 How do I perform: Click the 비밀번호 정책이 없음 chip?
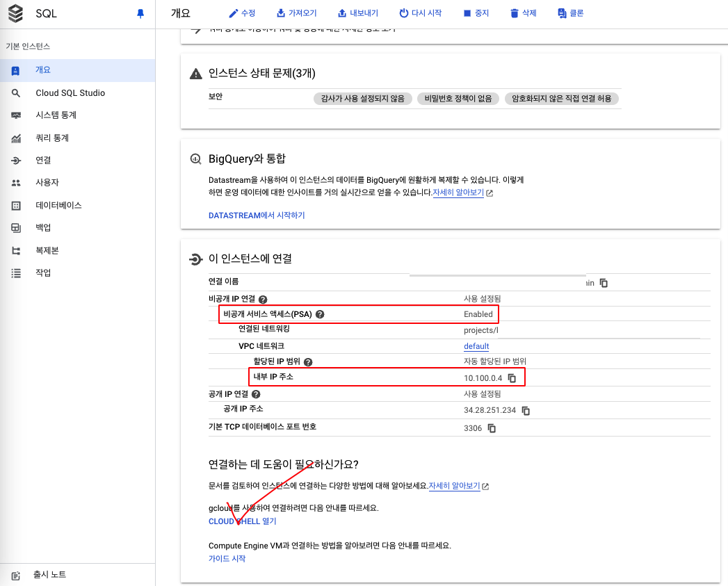pyautogui.click(x=458, y=99)
